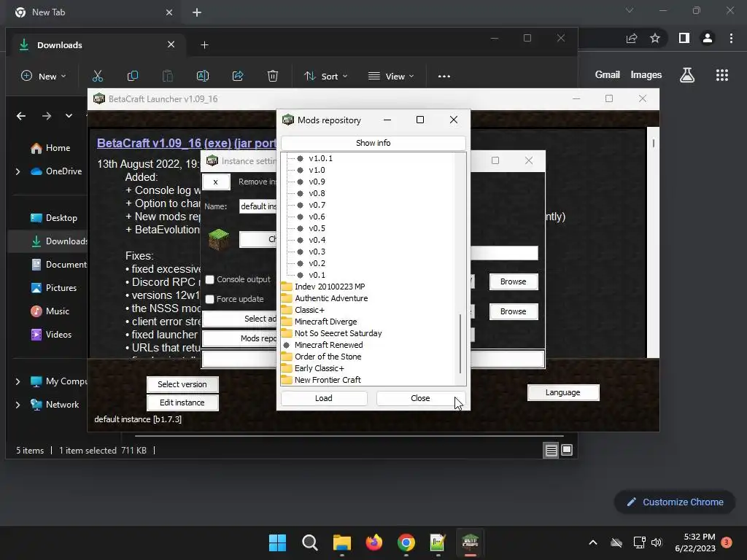Click Edit instance in BetaCraft Launcher
The width and height of the screenshot is (747, 560).
(x=182, y=402)
